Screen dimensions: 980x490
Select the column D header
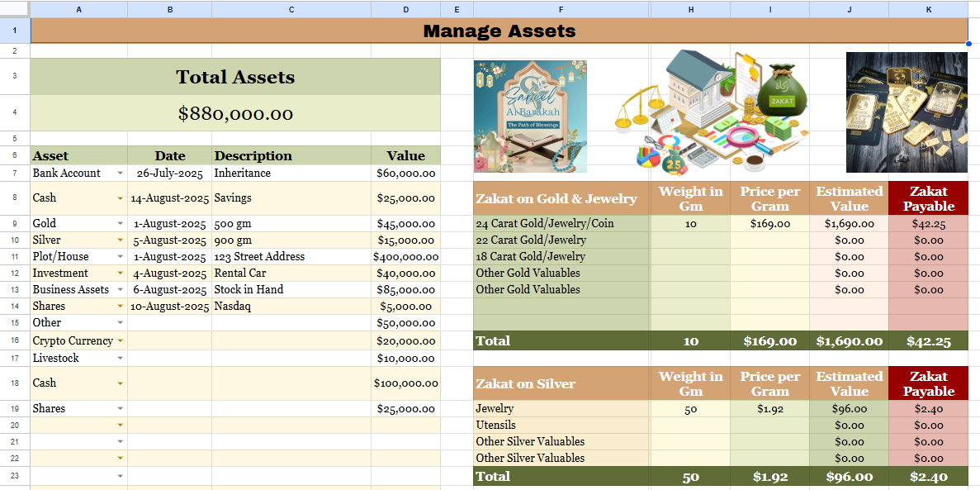[x=405, y=9]
